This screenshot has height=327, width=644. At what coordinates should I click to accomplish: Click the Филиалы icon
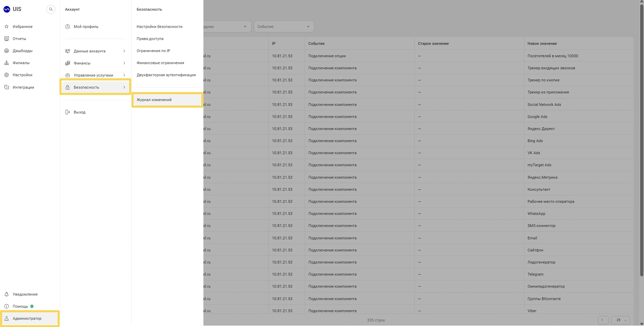pos(7,63)
